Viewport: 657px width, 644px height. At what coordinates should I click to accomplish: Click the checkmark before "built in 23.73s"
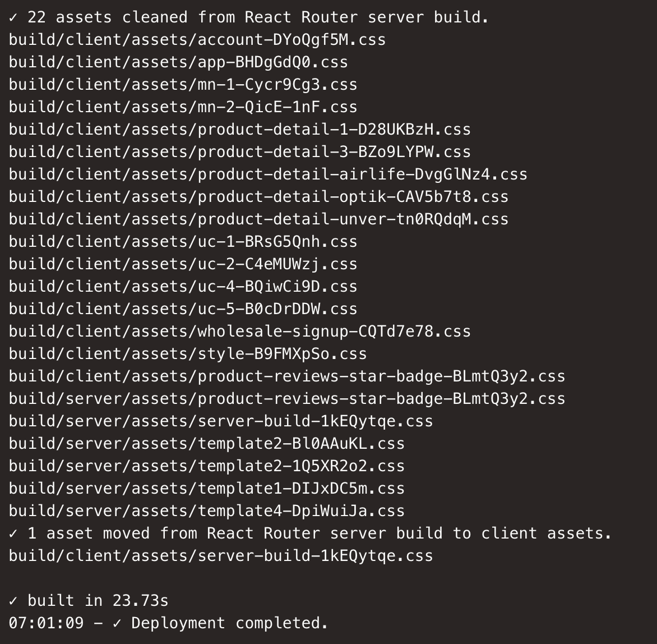(13, 601)
